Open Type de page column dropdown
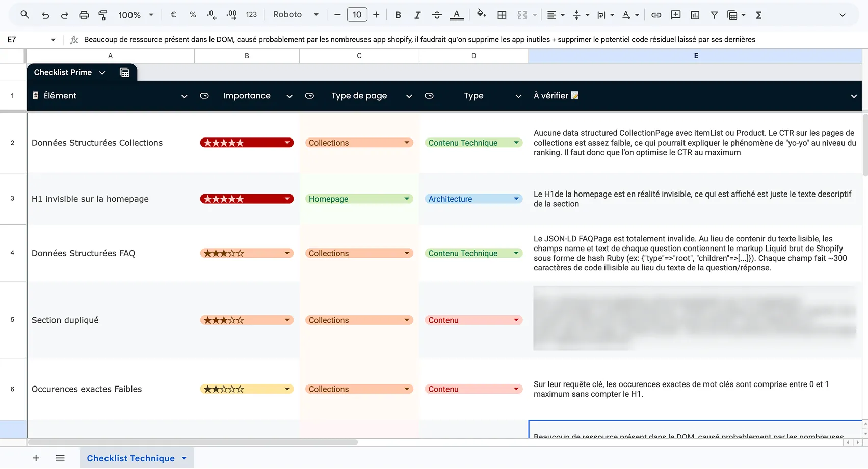 [409, 96]
